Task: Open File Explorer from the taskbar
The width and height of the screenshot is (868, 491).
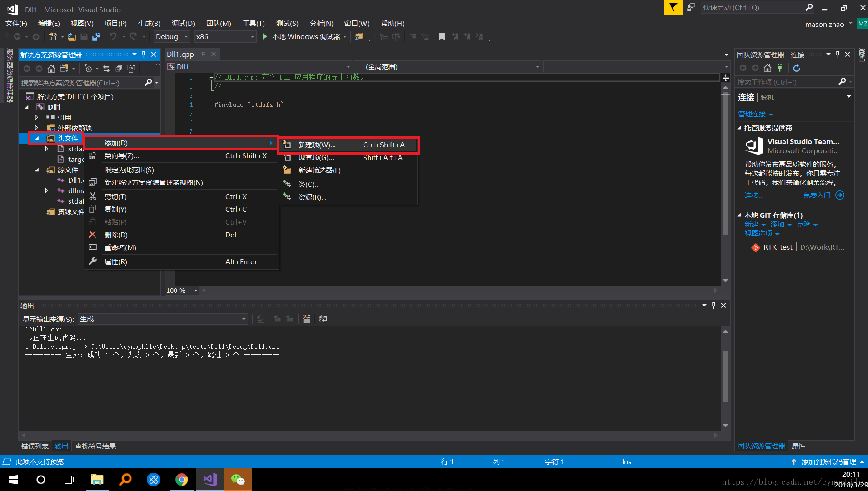Action: [x=97, y=479]
